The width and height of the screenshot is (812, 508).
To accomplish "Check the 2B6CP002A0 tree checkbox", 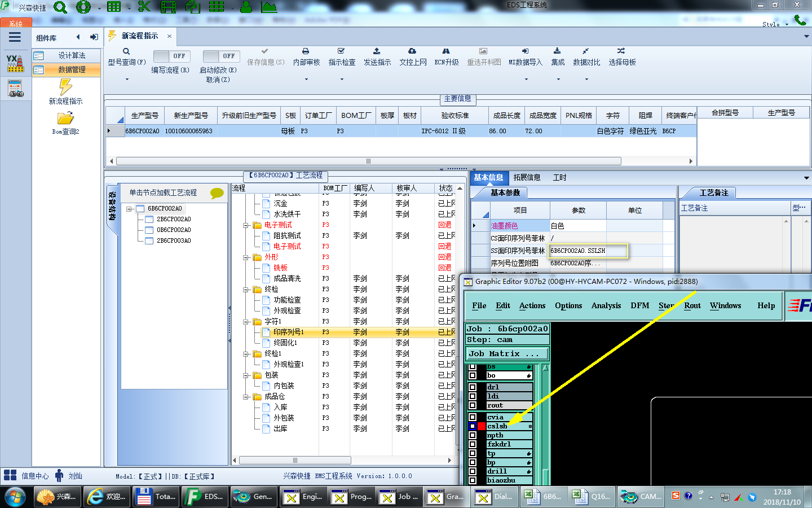I will pyautogui.click(x=149, y=220).
